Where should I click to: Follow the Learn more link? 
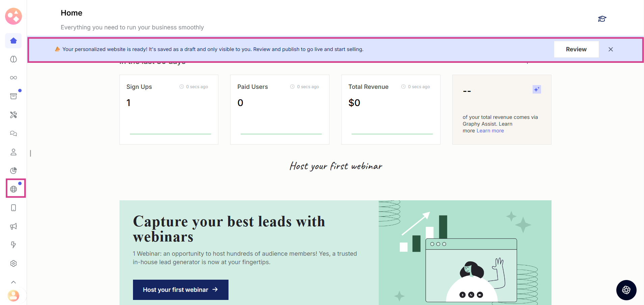490,131
